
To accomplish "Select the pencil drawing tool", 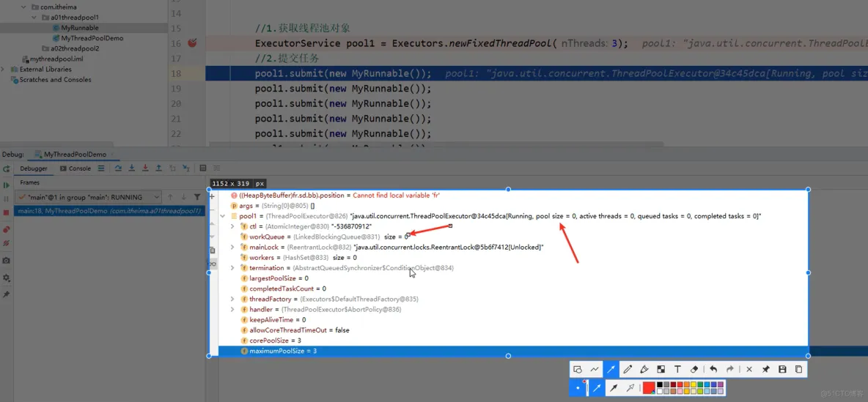I will (628, 369).
